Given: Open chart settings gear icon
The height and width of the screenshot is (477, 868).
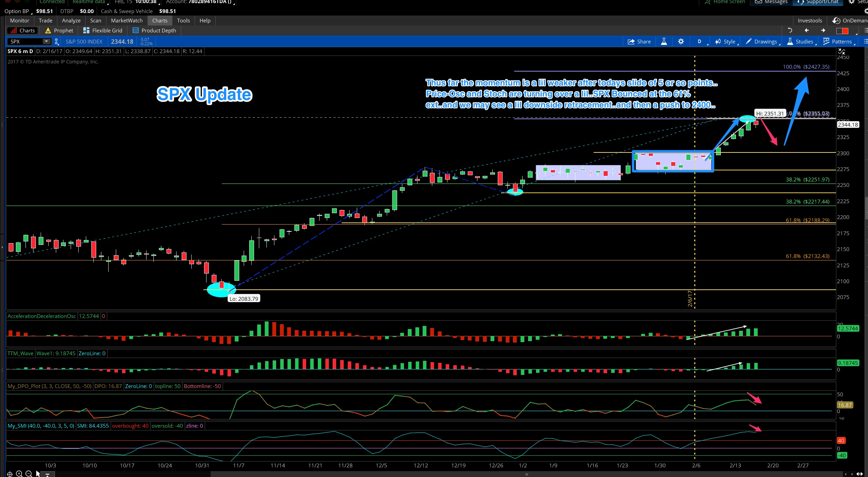Looking at the screenshot, I should click(681, 41).
